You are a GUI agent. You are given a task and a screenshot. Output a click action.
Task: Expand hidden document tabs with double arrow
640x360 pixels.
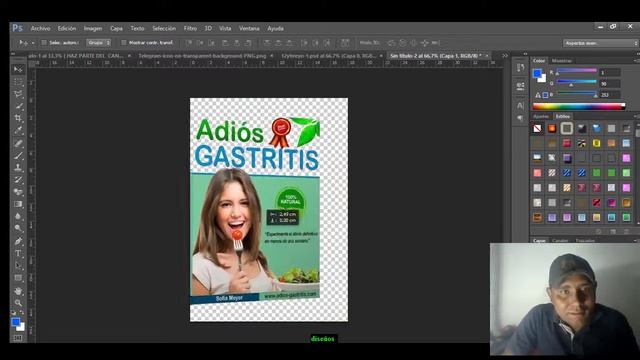[x=505, y=56]
